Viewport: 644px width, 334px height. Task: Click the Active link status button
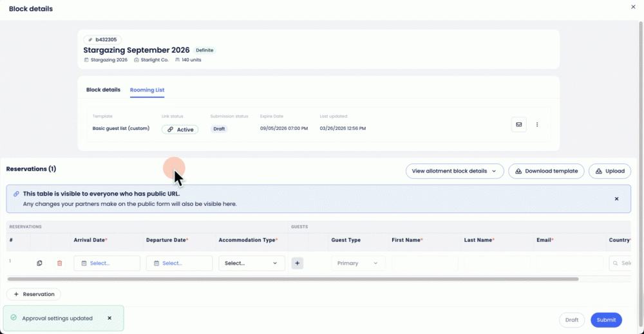coord(180,129)
